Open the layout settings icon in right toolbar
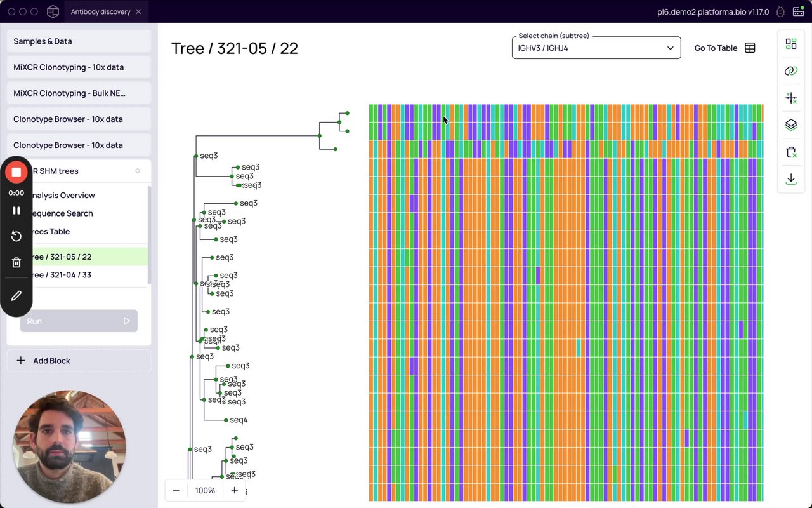 click(x=791, y=44)
